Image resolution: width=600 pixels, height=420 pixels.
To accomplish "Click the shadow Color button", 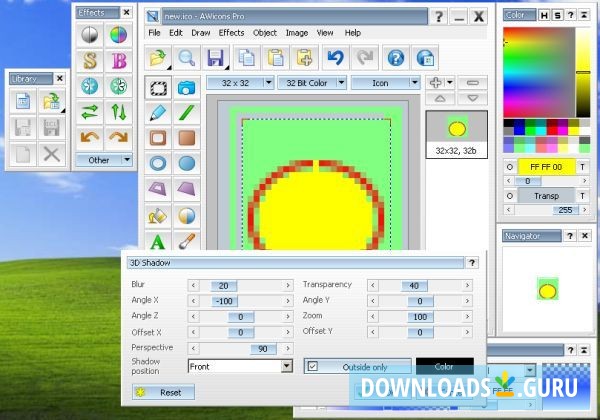I will [445, 366].
